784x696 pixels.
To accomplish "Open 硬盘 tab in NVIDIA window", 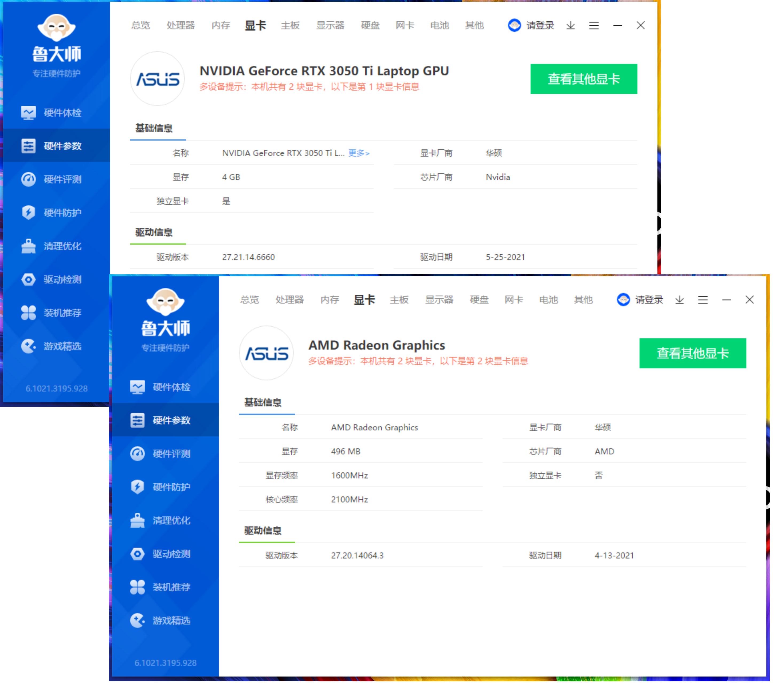I will pyautogui.click(x=371, y=25).
